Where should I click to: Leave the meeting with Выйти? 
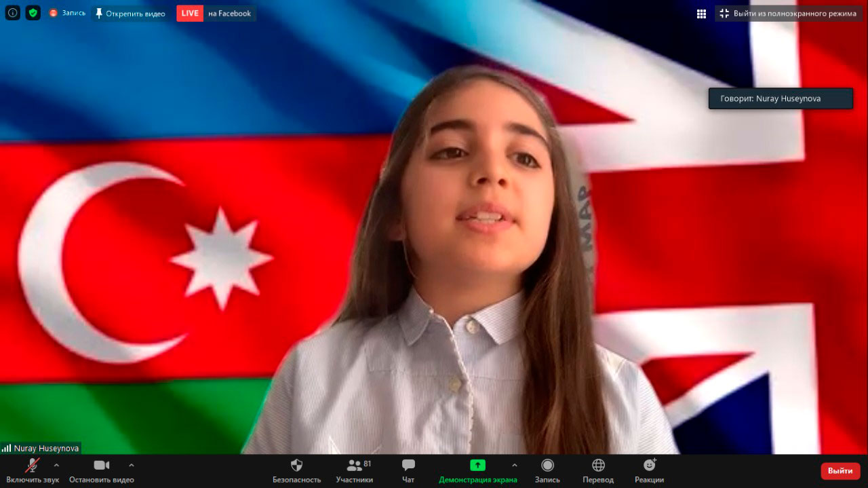840,471
